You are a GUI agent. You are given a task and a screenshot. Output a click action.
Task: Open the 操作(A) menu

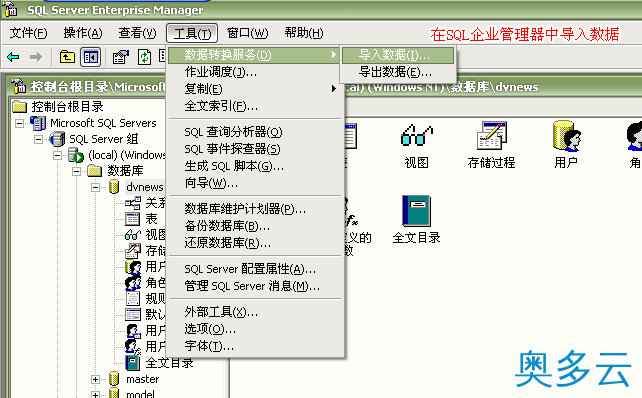pos(83,33)
